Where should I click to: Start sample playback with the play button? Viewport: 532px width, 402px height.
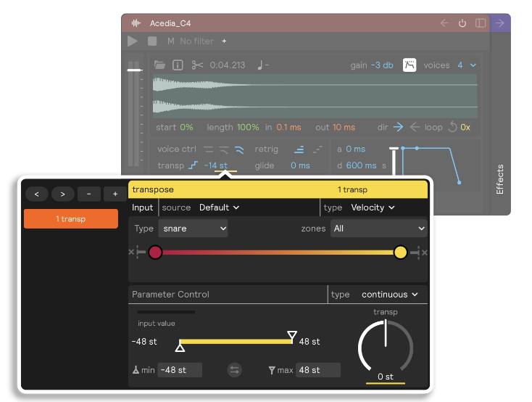click(133, 41)
